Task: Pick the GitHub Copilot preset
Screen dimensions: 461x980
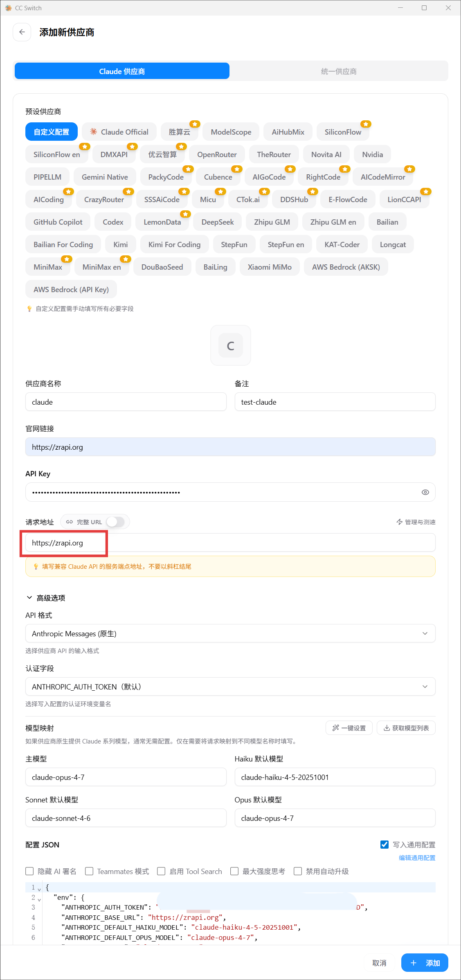Action: click(58, 222)
